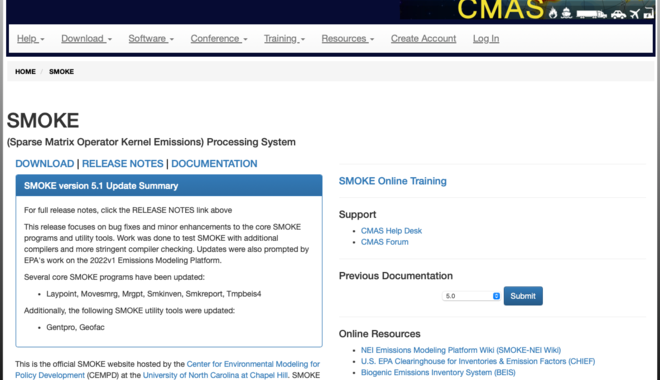
Task: Open U.S. EPA Clearinghouse (CHIEF) link
Action: (478, 361)
